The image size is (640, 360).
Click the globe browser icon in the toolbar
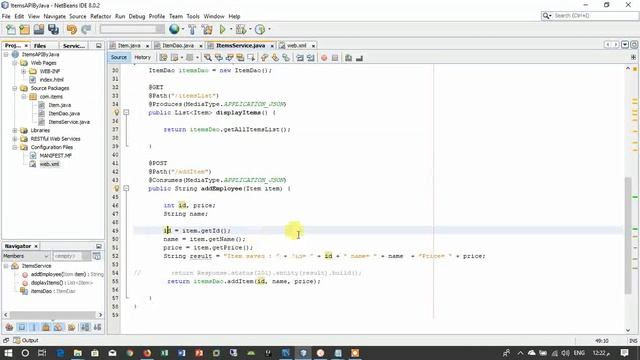[x=174, y=29]
